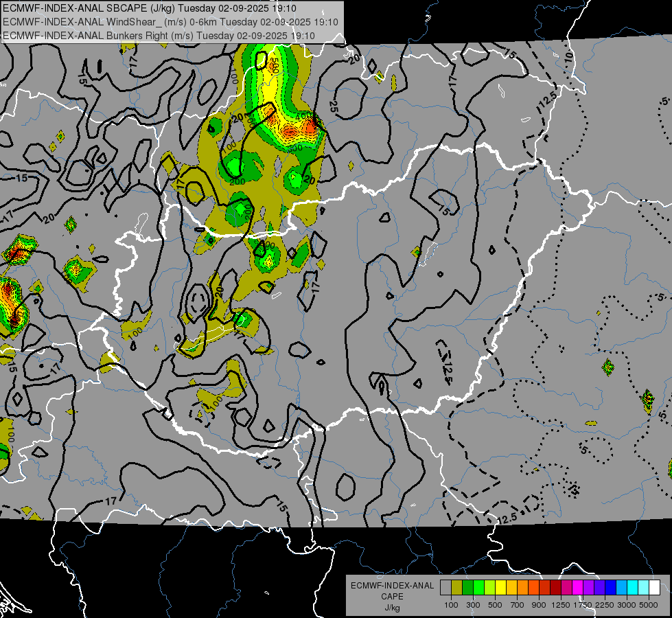Click the legend value 2250

(x=605, y=605)
